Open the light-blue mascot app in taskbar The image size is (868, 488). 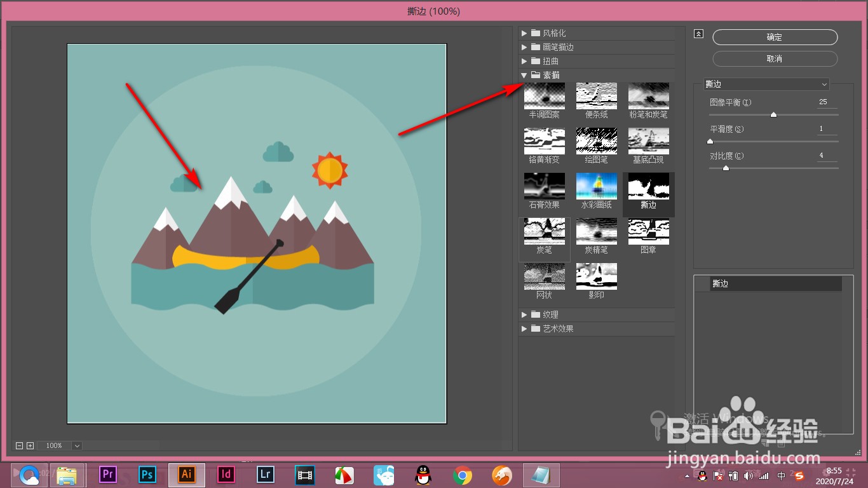(x=384, y=475)
